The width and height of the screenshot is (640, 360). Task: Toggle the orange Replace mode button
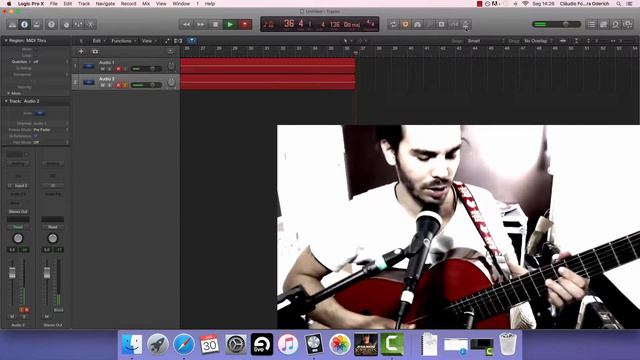coord(405,24)
